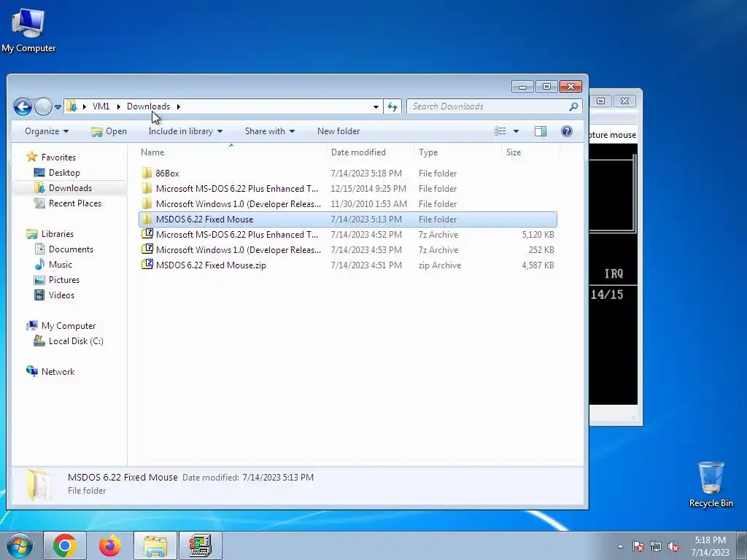
Task: Open the Include in library menu
Action: (185, 131)
